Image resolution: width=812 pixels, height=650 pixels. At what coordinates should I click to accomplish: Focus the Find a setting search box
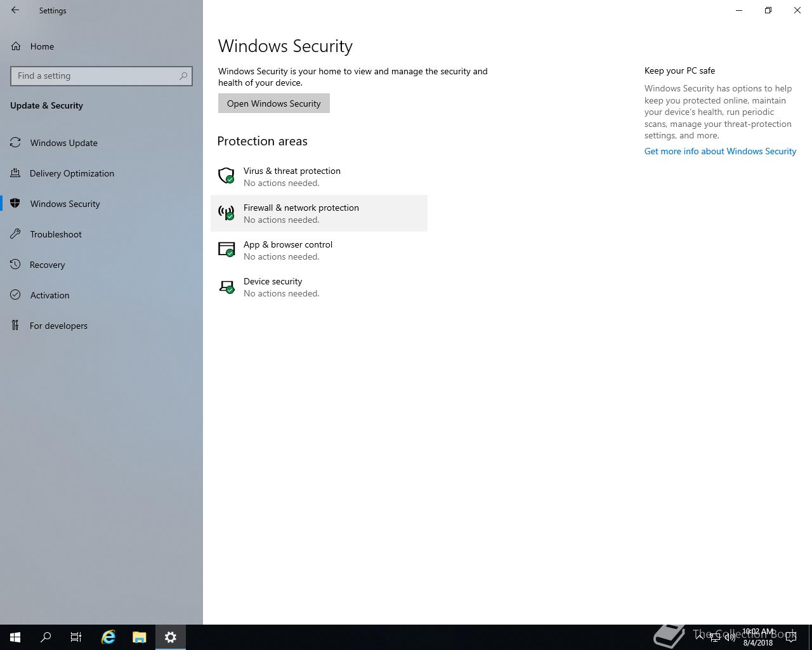pyautogui.click(x=101, y=76)
